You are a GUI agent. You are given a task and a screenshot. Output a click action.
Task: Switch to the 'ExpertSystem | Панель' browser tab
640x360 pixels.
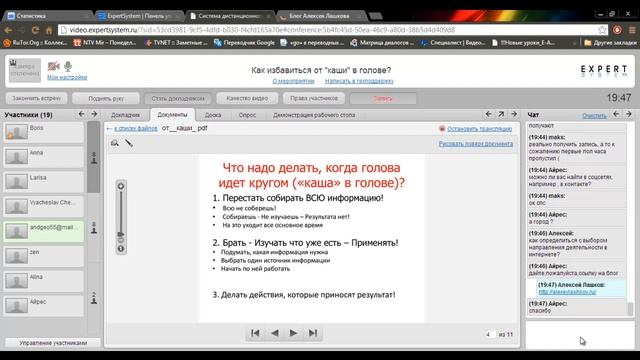click(x=140, y=16)
